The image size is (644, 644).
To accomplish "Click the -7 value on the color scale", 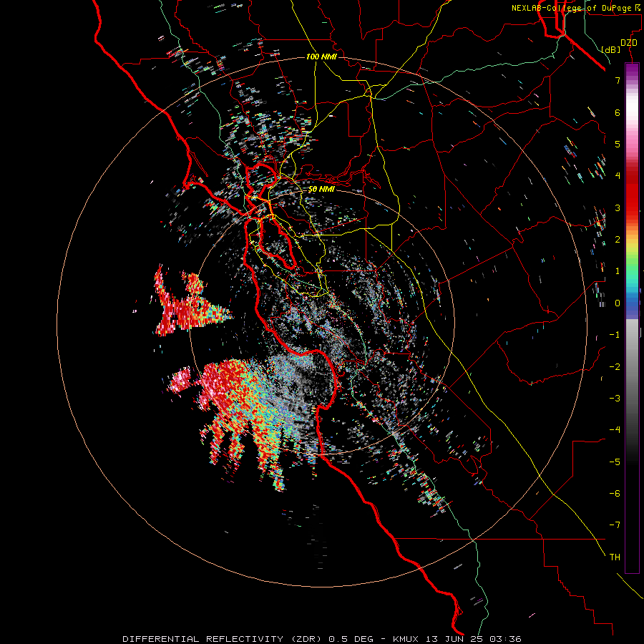I will pyautogui.click(x=615, y=525).
